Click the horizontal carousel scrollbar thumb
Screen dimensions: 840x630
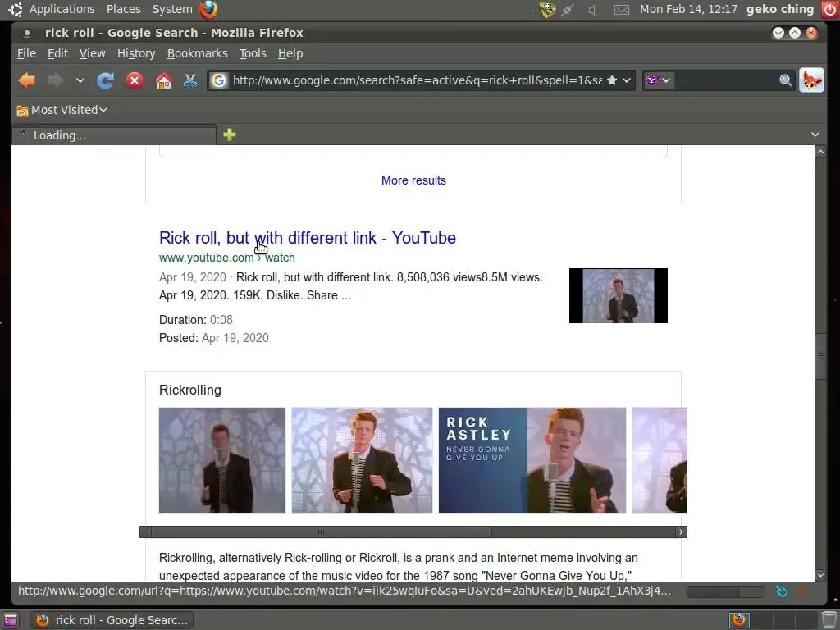pyautogui.click(x=322, y=532)
